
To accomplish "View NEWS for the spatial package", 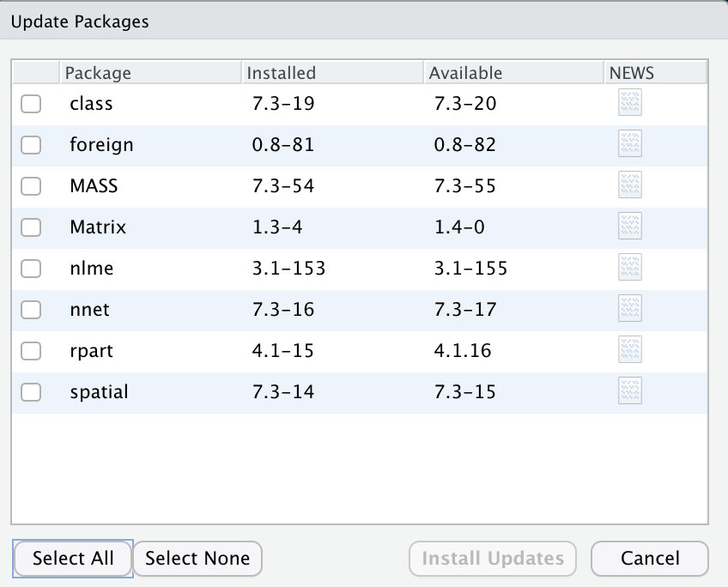I will [629, 391].
